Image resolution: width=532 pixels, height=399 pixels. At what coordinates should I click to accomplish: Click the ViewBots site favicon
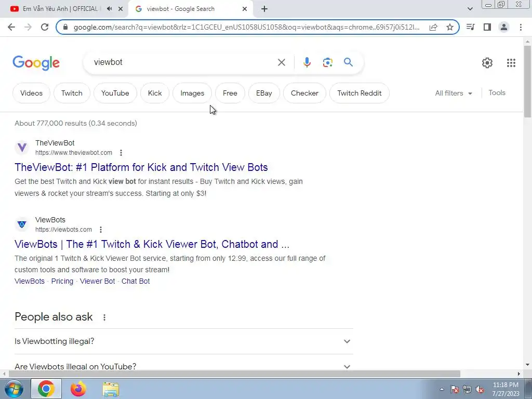[x=22, y=224]
